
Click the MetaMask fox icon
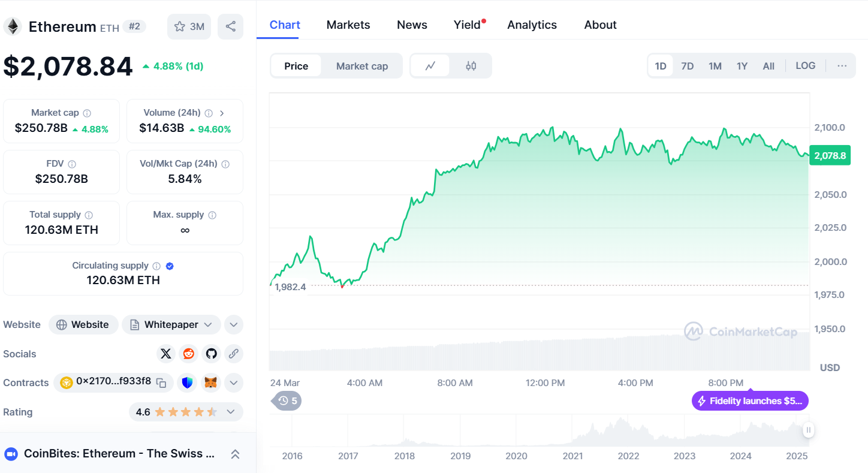pos(211,382)
